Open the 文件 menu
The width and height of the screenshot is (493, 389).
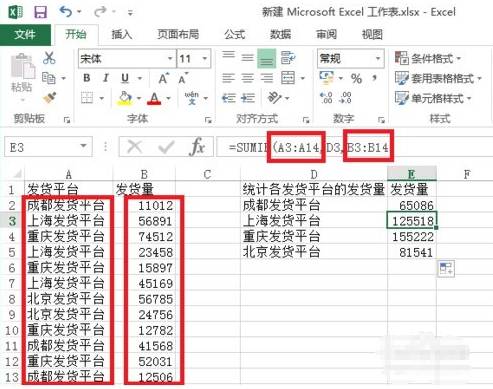point(25,34)
